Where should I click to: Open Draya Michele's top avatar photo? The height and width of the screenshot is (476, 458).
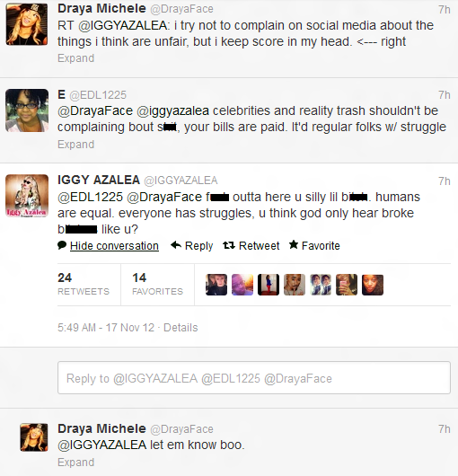pos(27,24)
